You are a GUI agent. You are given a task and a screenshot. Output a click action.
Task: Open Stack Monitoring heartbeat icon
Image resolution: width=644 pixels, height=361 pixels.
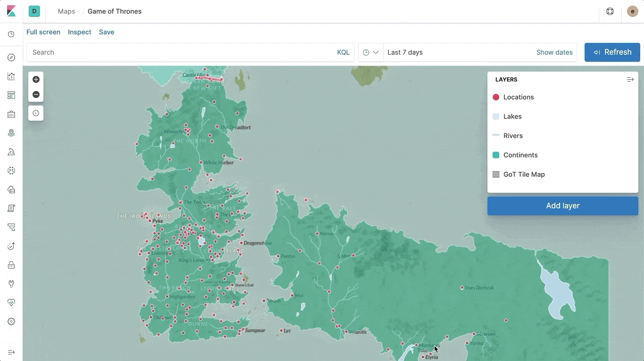(11, 303)
